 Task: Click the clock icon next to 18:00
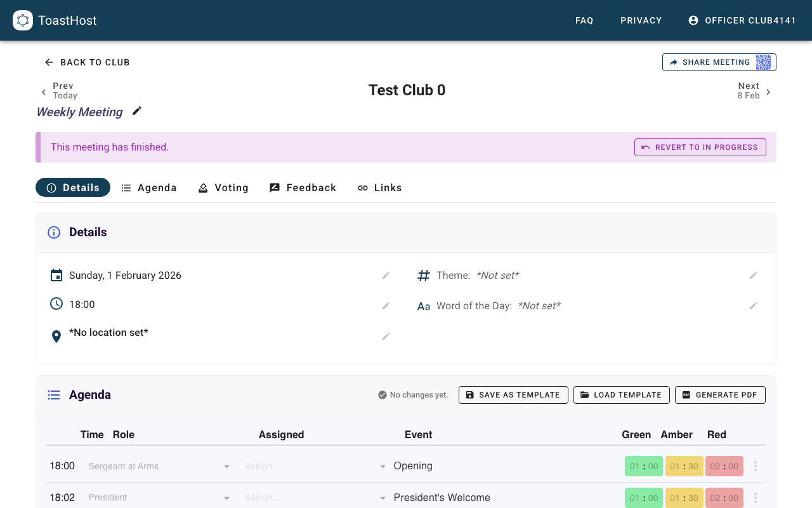pos(56,304)
